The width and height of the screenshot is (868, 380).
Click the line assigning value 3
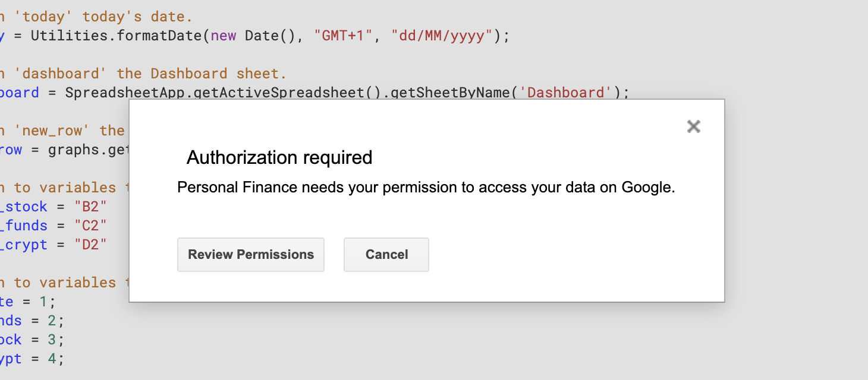coord(32,340)
